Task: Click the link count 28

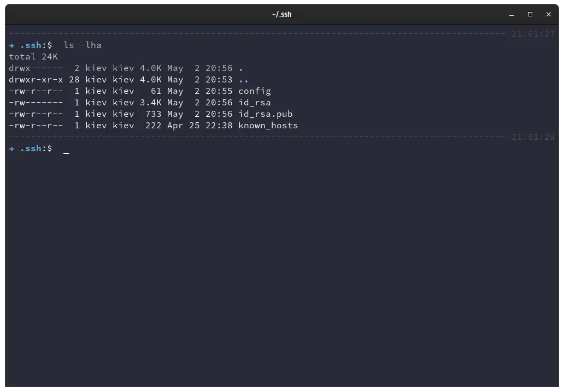Action: tap(74, 80)
